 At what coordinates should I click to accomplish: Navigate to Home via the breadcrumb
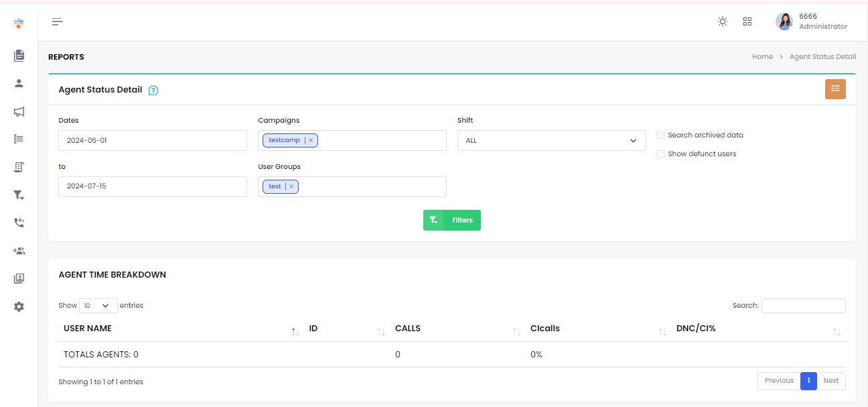tap(762, 56)
